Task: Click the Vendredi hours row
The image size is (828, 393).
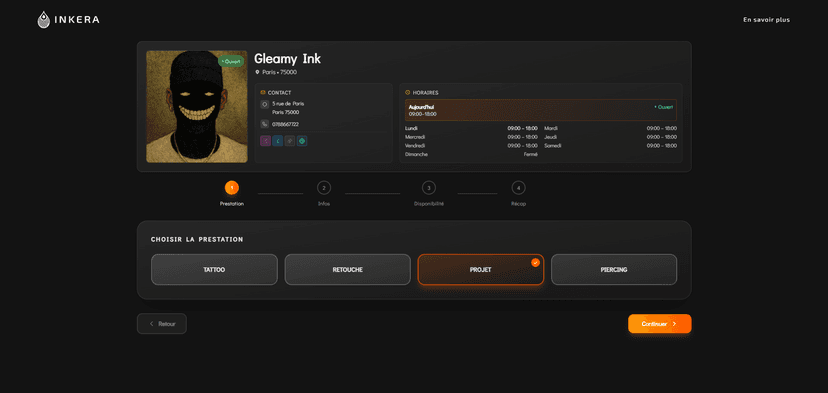Action: coord(471,146)
